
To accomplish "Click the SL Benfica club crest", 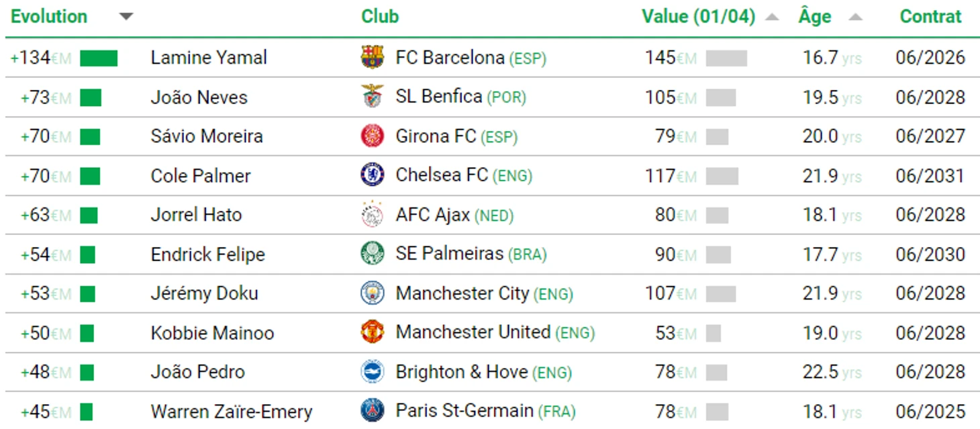I will coord(372,97).
